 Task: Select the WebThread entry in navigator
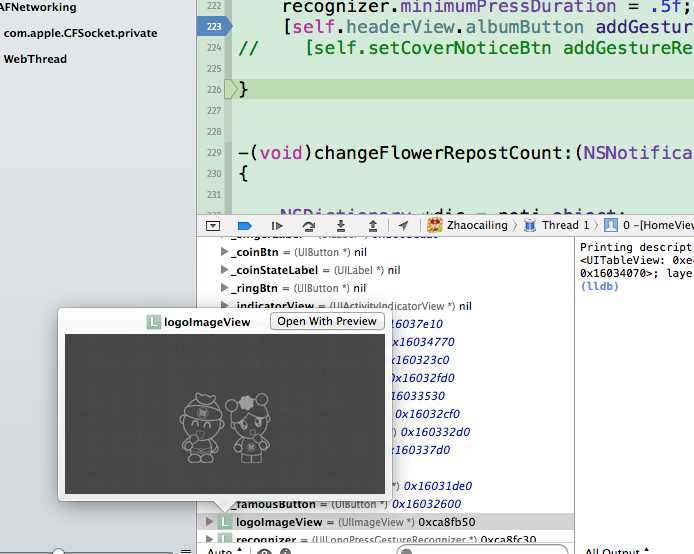pos(35,59)
